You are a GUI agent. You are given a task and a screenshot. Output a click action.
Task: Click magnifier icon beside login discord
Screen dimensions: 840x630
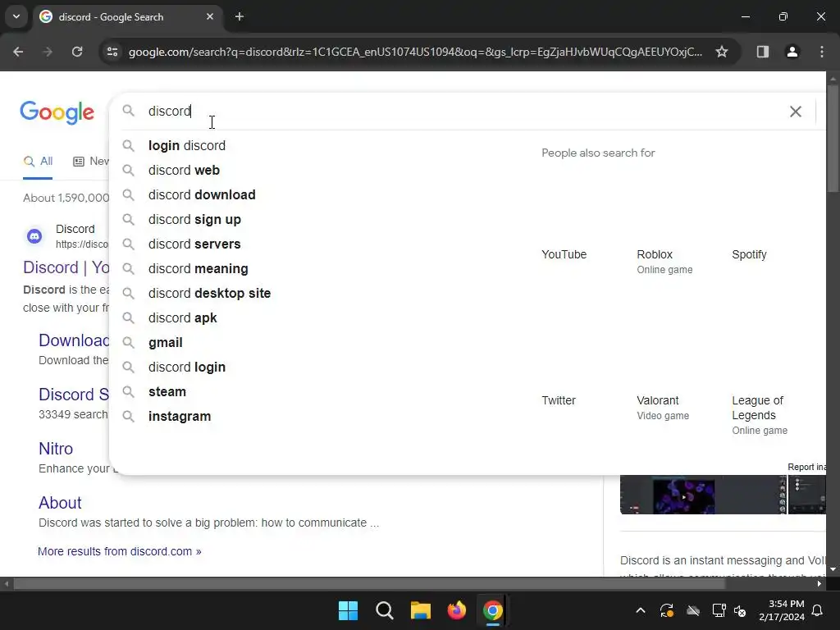coord(128,146)
